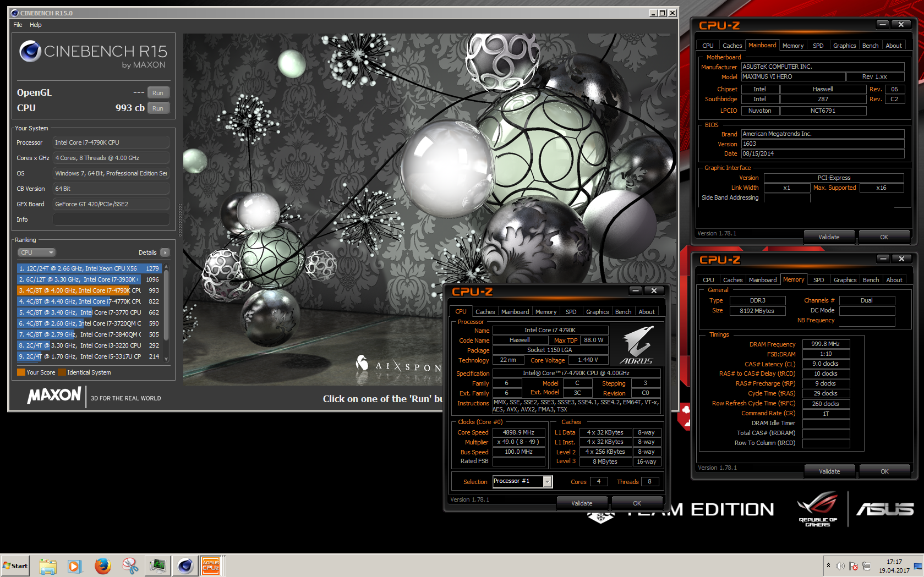This screenshot has height=577, width=924.
Task: Click the taskbar clock showing 17:17
Action: 894,566
